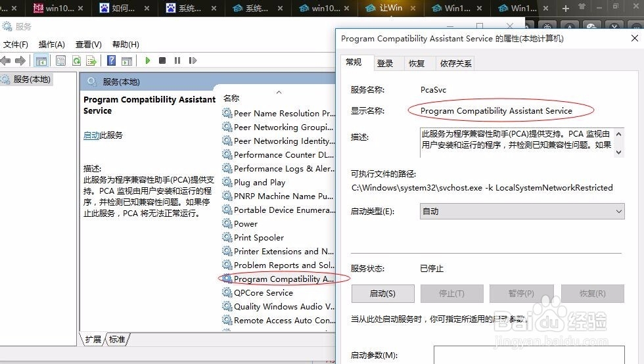Image resolution: width=644 pixels, height=364 pixels.
Task: Click the 启动(S) button
Action: [382, 293]
